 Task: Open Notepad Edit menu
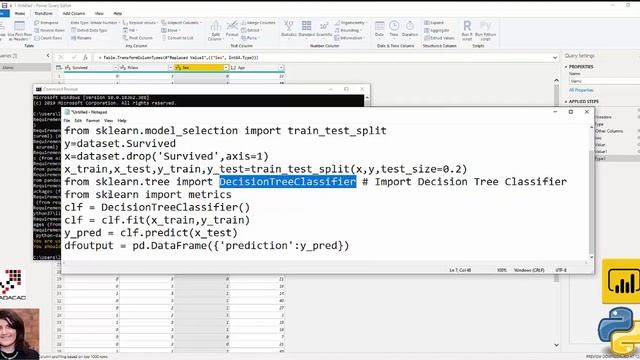coord(78,121)
